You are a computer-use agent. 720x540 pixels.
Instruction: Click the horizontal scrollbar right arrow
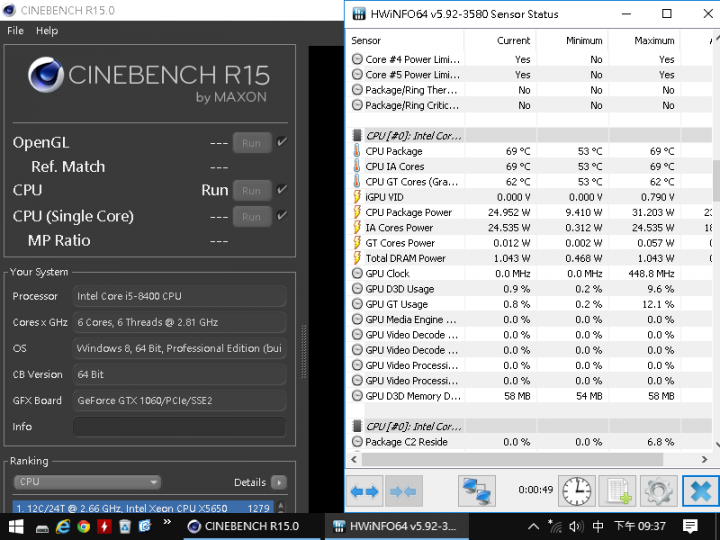pos(705,459)
